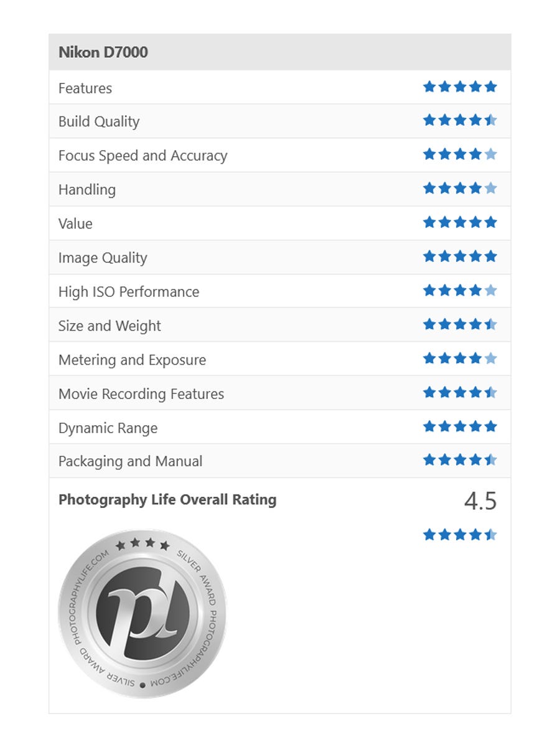This screenshot has height=747, width=560.
Task: Click the Focus Speed and Accuracy stars
Action: (460, 155)
